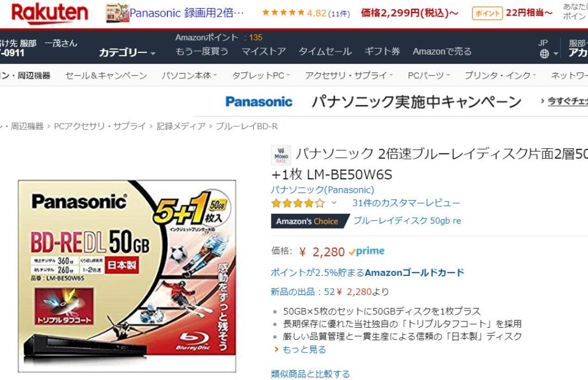Click the Rakuten product thumbnail image
588x380 pixels.
tap(118, 13)
